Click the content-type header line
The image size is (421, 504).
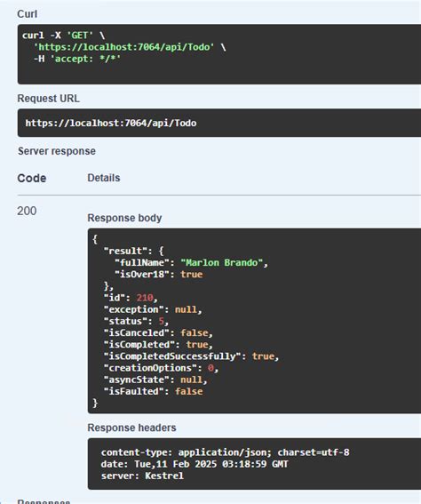tap(225, 452)
